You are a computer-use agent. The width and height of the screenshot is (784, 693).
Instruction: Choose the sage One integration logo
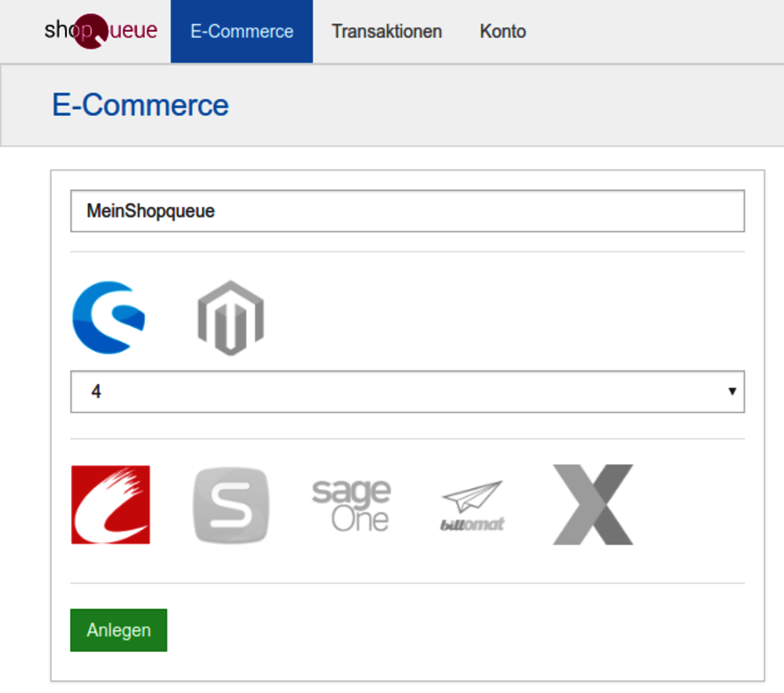[351, 505]
